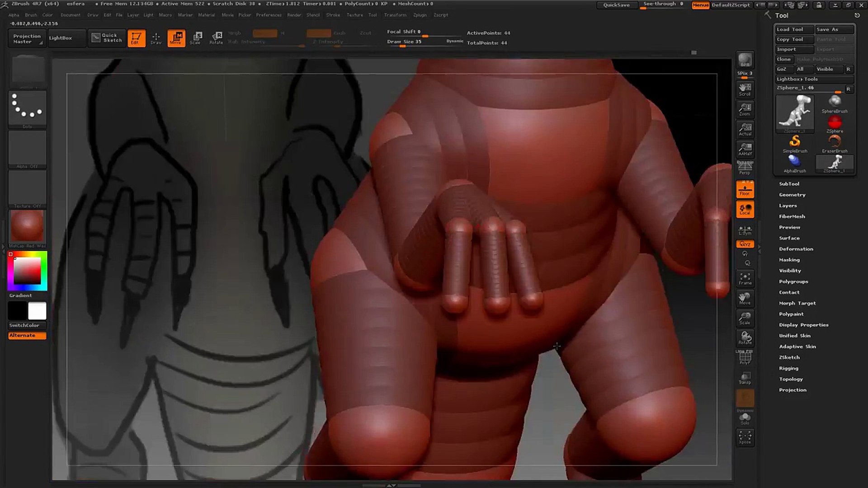Click the Scroll navigation icon
Viewport: 868px width, 488px height.
tap(745, 89)
